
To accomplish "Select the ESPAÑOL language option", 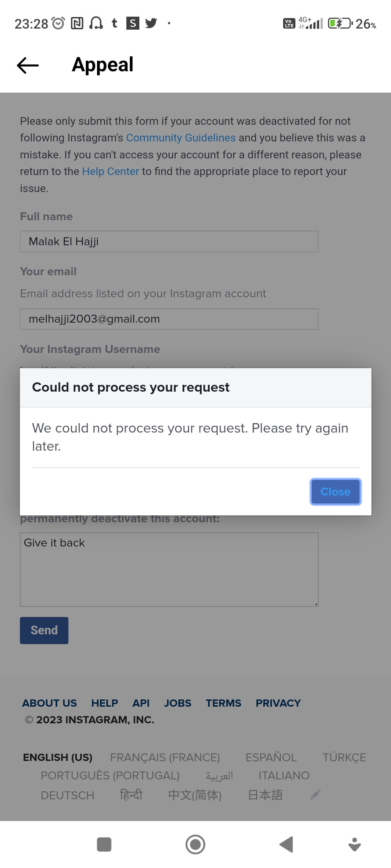I will point(271,757).
